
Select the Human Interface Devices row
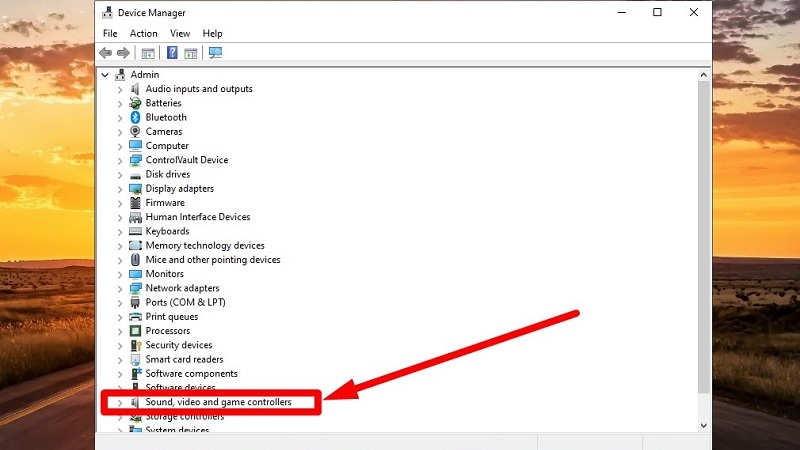198,217
